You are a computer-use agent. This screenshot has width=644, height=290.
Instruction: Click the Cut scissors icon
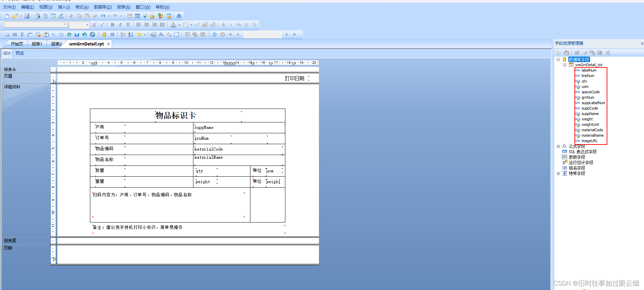pyautogui.click(x=71, y=16)
